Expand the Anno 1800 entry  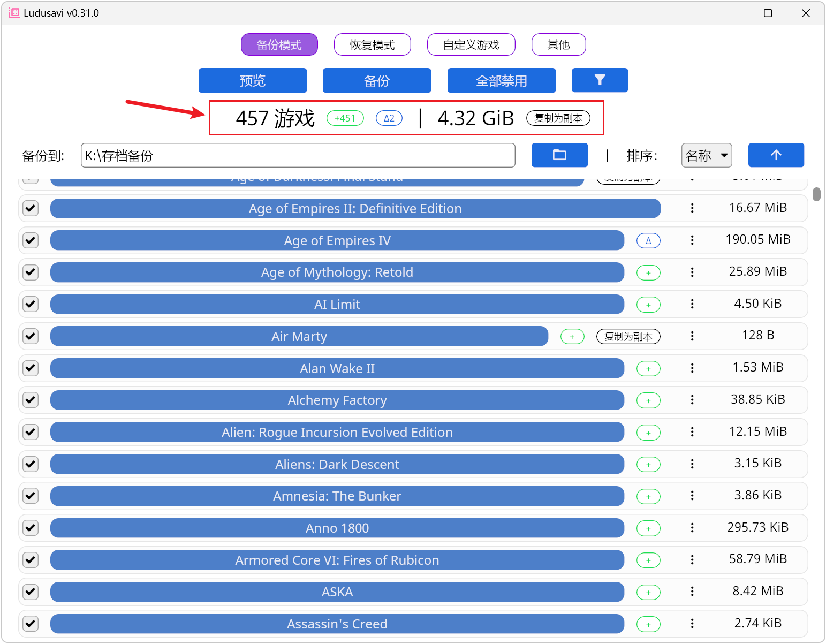point(337,528)
